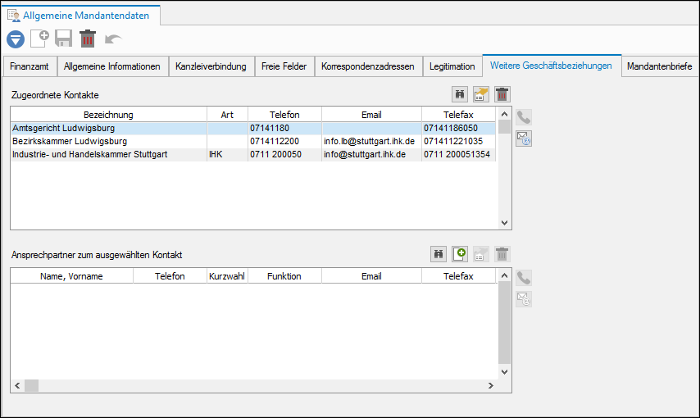Click email info.lb@stuttgart.ihk.de cell

click(x=371, y=141)
